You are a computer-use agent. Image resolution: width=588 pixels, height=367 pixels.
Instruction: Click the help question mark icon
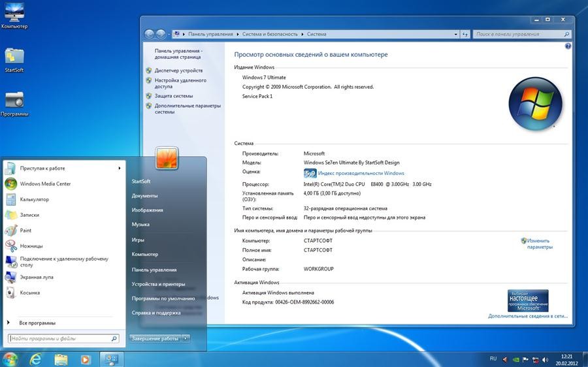[x=568, y=46]
